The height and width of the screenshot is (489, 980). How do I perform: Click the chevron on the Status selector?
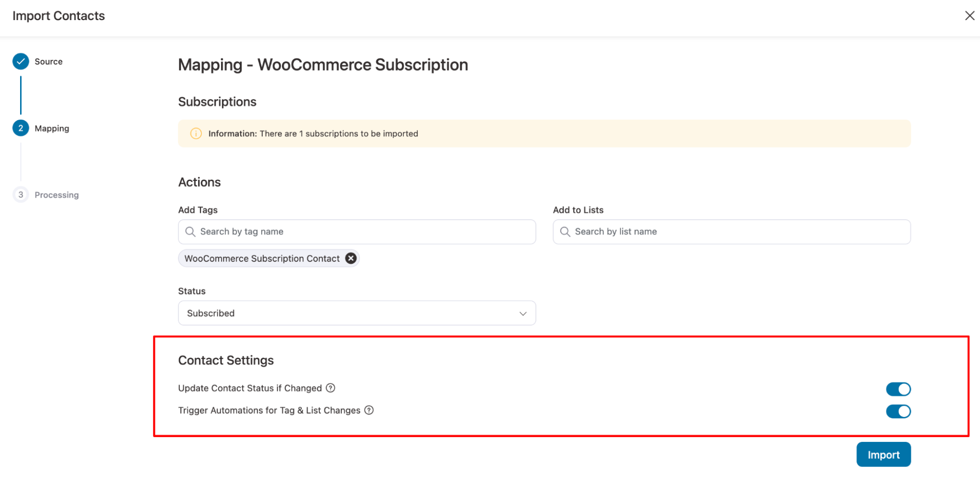523,313
